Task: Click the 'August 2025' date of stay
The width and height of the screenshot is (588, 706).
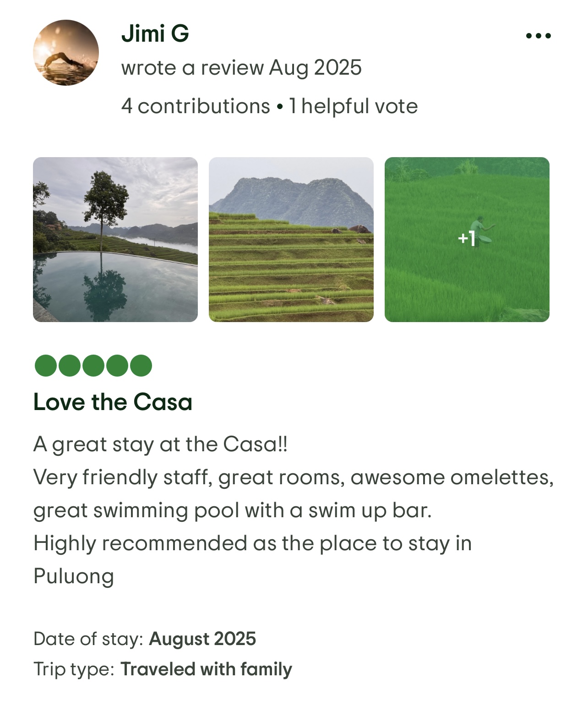Action: click(x=202, y=639)
